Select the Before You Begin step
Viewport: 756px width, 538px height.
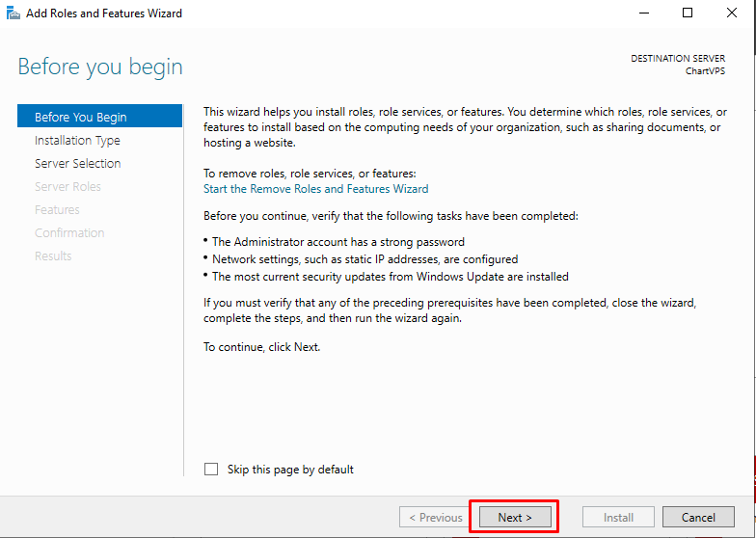(x=81, y=118)
